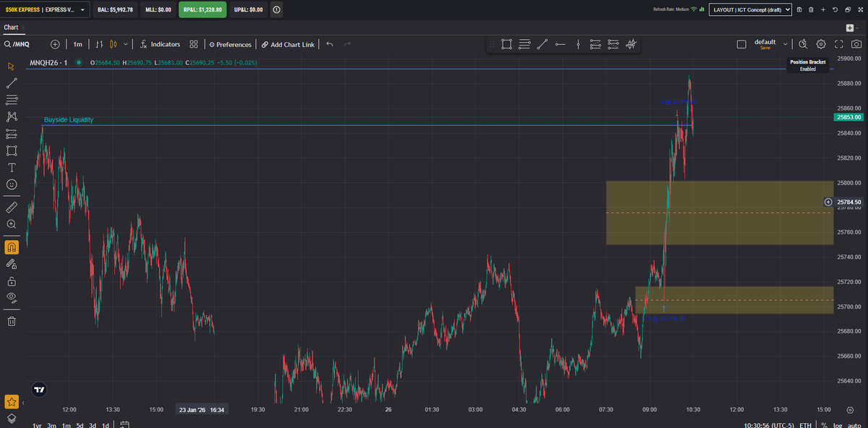Open the account info alert icon
Screen dimensions: 868x428
277,9
